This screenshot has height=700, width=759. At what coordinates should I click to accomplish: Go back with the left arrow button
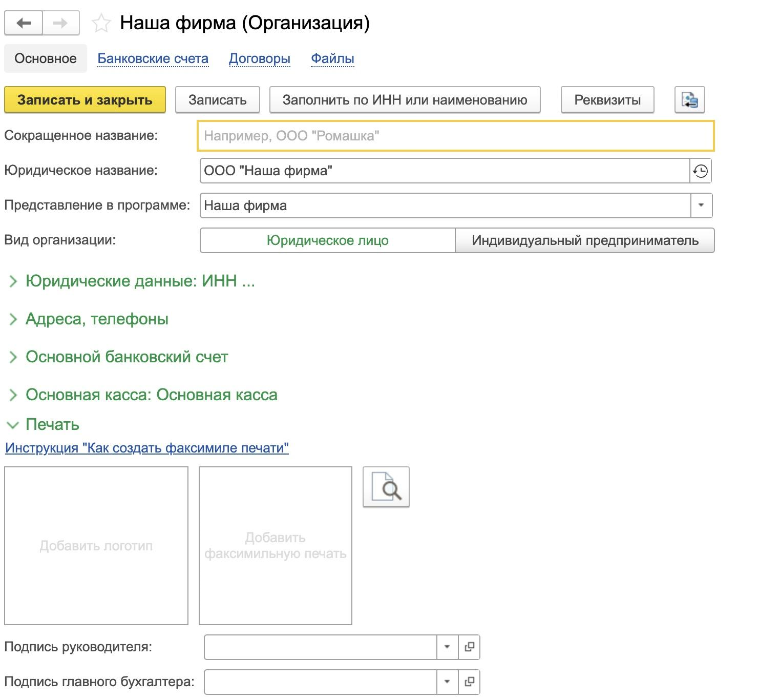[x=24, y=23]
